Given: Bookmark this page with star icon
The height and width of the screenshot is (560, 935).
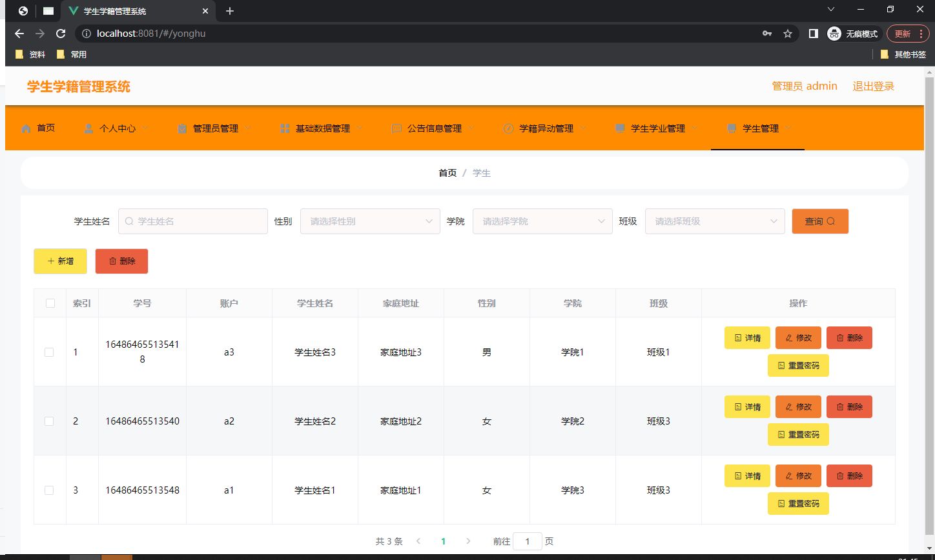Looking at the screenshot, I should (x=788, y=34).
